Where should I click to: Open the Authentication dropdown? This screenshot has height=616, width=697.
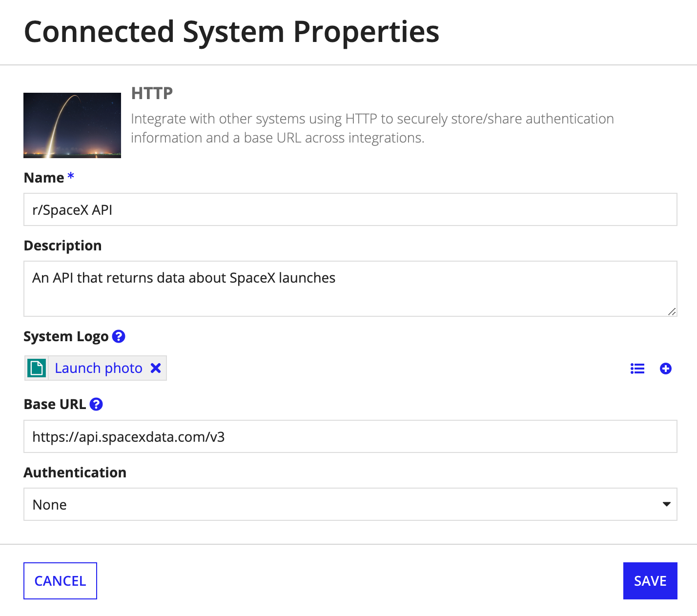[350, 504]
